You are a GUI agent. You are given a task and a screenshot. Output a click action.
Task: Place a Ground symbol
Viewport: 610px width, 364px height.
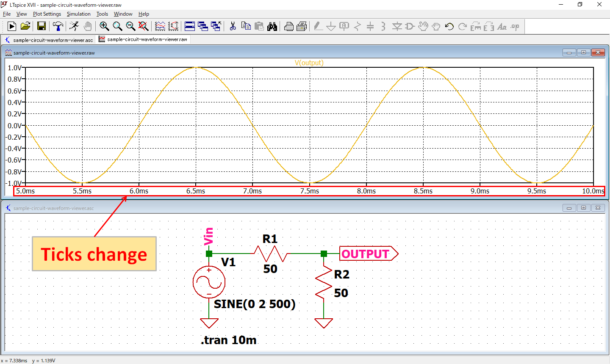(x=331, y=26)
